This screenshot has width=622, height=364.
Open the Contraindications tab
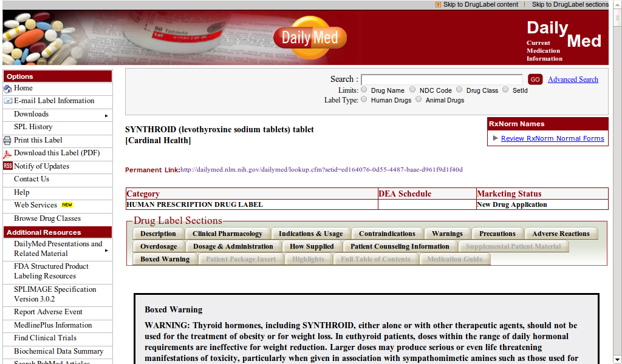click(387, 234)
